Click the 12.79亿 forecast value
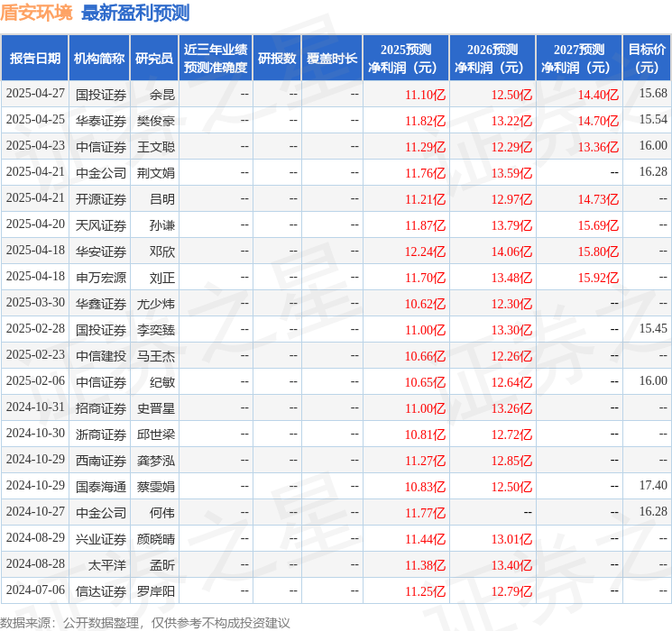This screenshot has width=672, height=631. [511, 591]
